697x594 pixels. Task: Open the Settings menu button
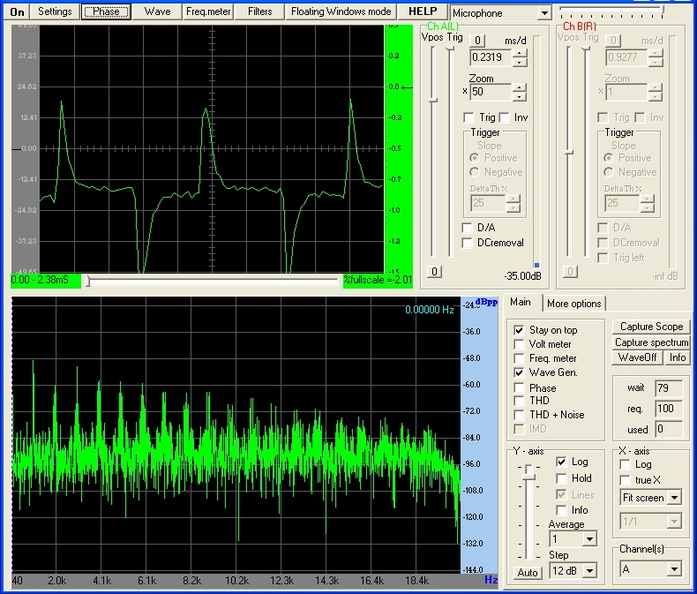[55, 12]
